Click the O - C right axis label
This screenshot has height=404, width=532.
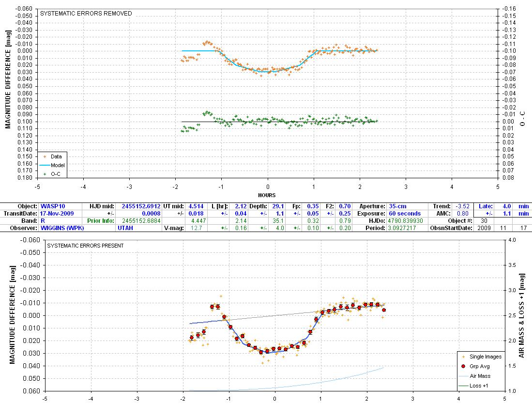click(522, 119)
